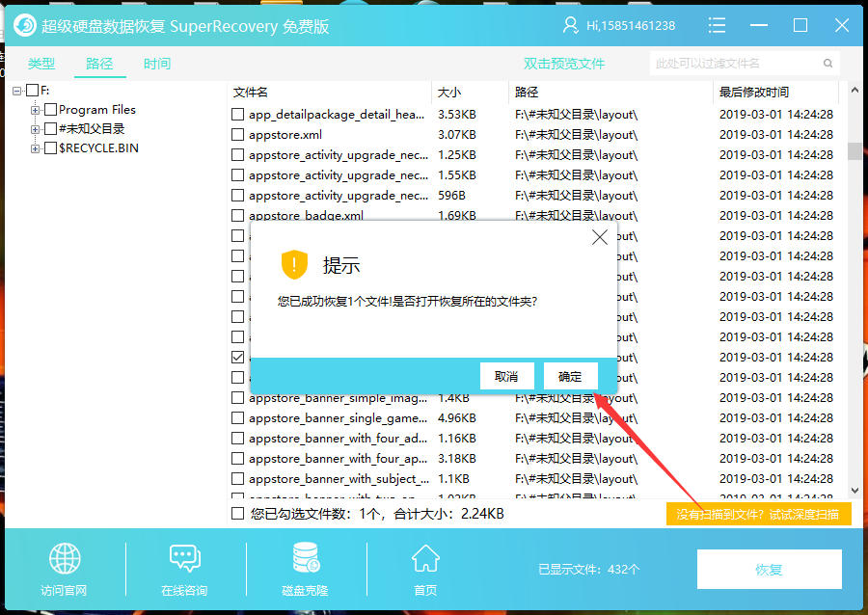This screenshot has height=615, width=868.
Task: Click the file list scrollbar down arrow
Action: tap(854, 491)
